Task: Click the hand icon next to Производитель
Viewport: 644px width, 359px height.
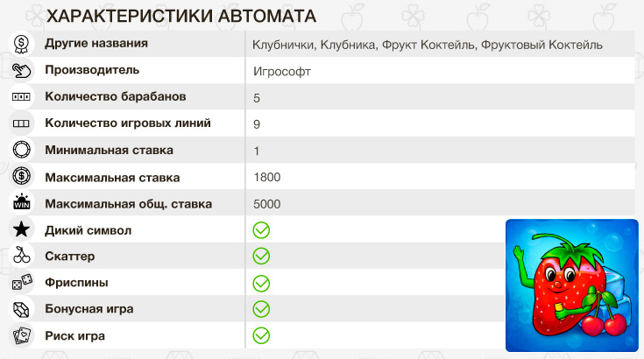Action: click(x=22, y=70)
